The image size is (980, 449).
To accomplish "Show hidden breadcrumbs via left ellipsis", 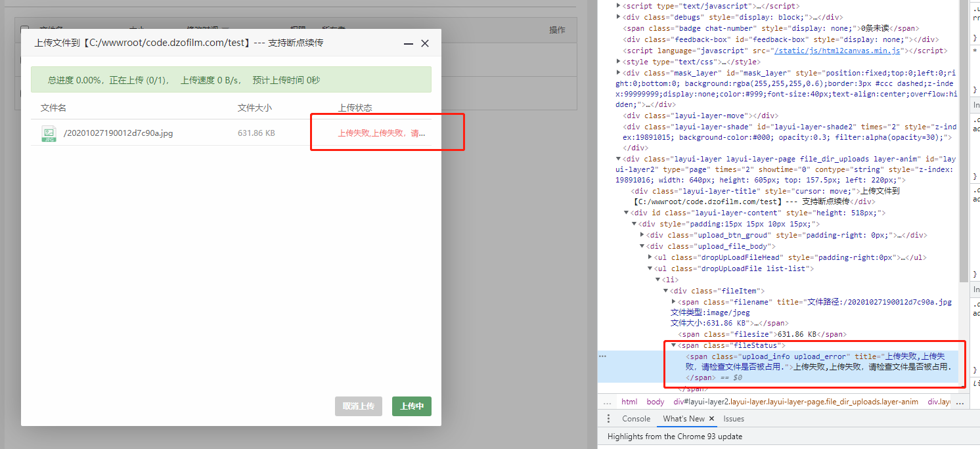I will 607,402.
